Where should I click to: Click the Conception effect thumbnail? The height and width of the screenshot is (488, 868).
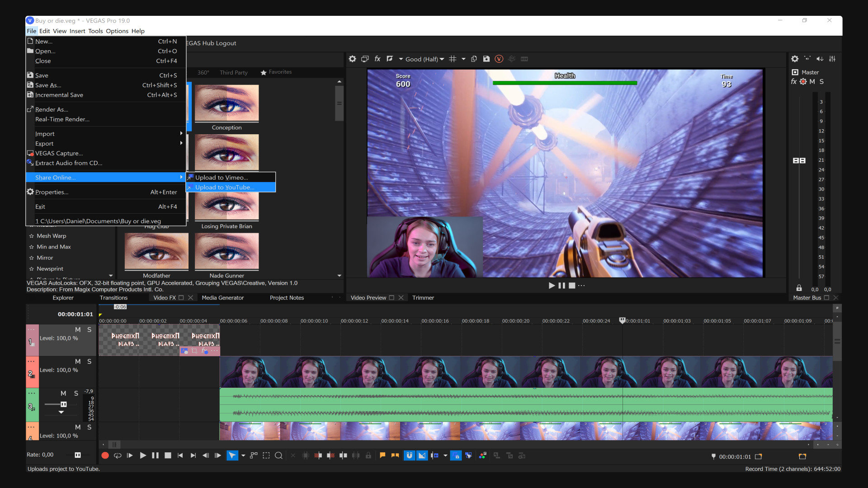[x=226, y=103]
